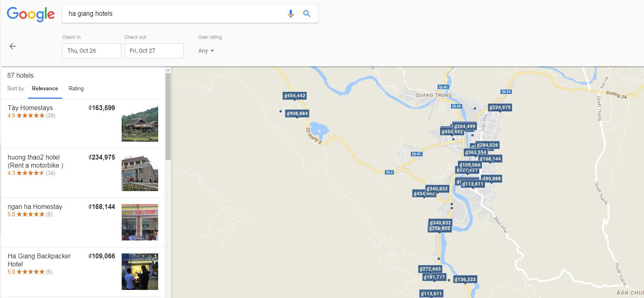644x298 pixels.
Task: Select the ₫272,665 map price marker
Action: pos(430,269)
